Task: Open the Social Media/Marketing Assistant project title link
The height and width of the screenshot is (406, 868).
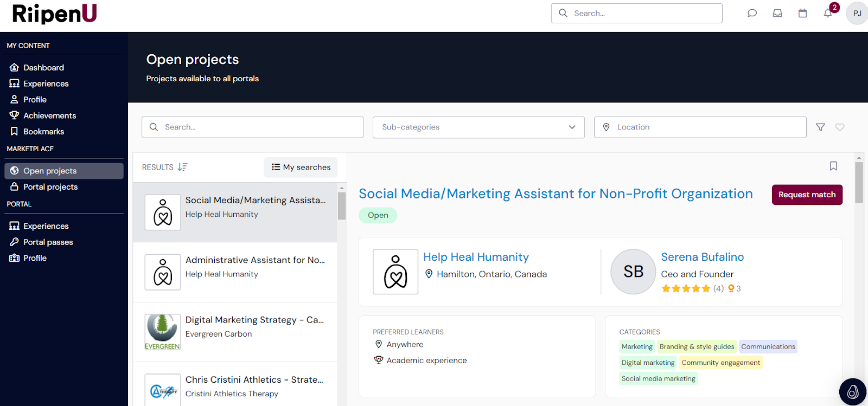Action: [556, 194]
